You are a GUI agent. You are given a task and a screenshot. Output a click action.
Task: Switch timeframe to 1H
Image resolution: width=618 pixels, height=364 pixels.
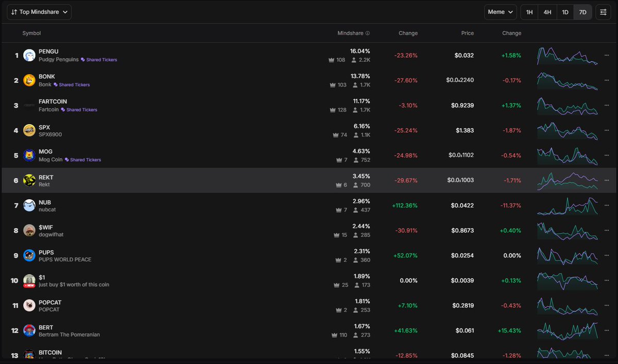click(529, 11)
